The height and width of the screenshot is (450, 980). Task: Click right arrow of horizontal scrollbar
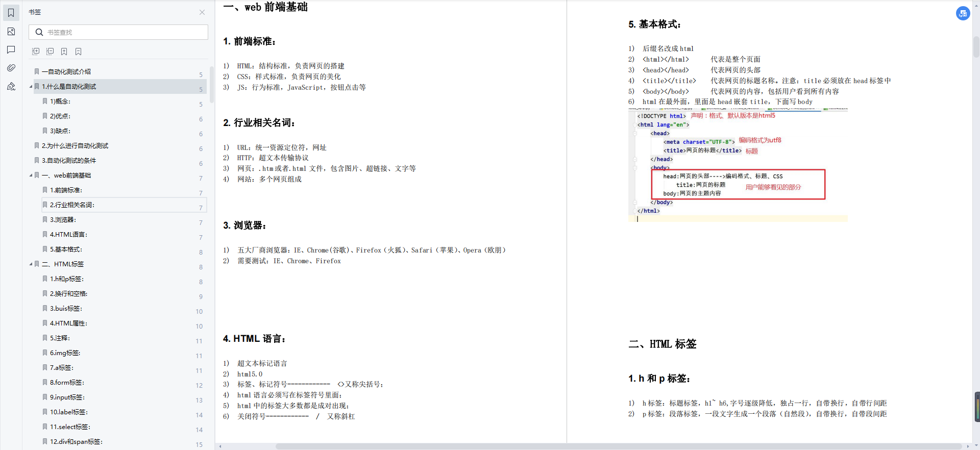pos(968,446)
